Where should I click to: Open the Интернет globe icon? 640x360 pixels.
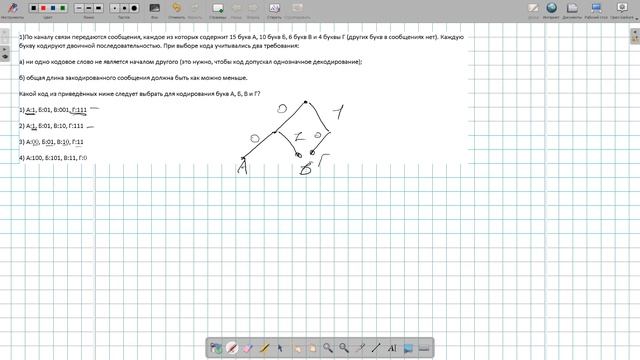551,8
